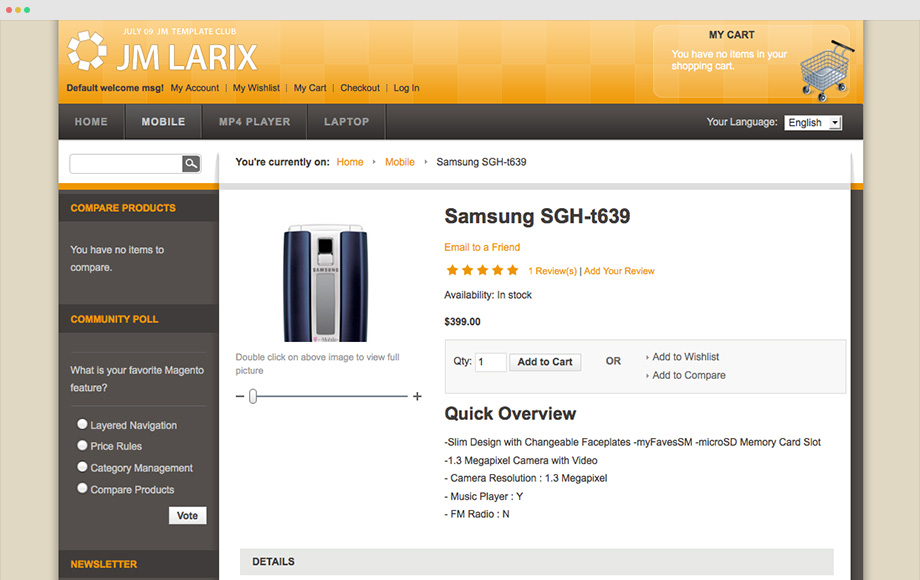The height and width of the screenshot is (580, 920).
Task: Click the Community Poll sidebar heading
Action: [x=114, y=320]
